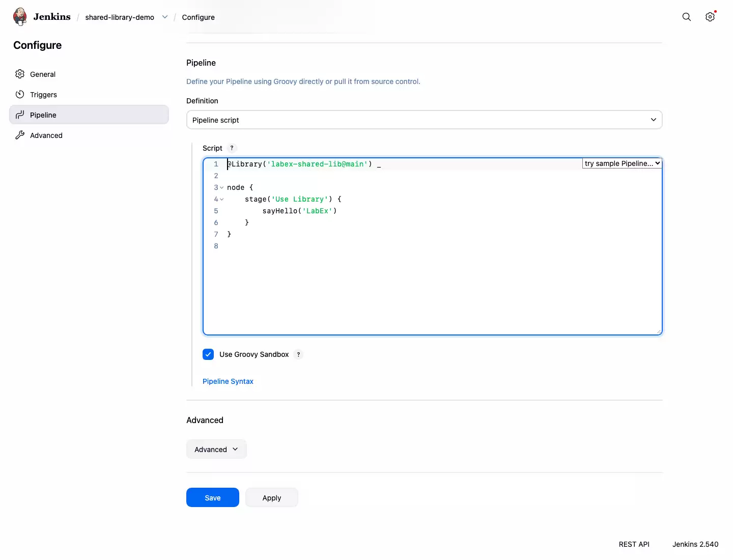This screenshot has width=733, height=560.
Task: Click line number 8 in editor gutter
Action: 216,246
